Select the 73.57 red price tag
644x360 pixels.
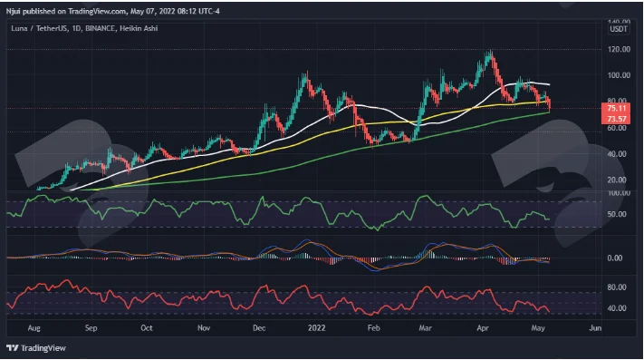pos(616,119)
